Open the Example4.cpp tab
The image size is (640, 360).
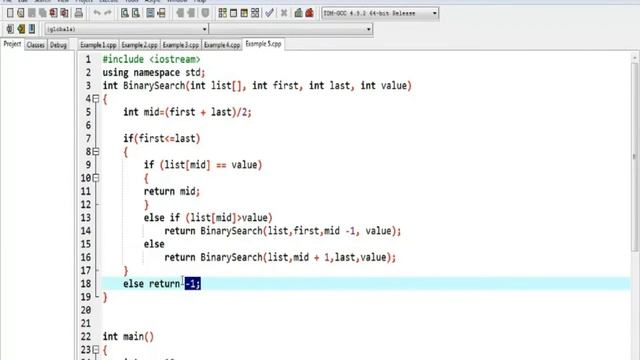(222, 45)
